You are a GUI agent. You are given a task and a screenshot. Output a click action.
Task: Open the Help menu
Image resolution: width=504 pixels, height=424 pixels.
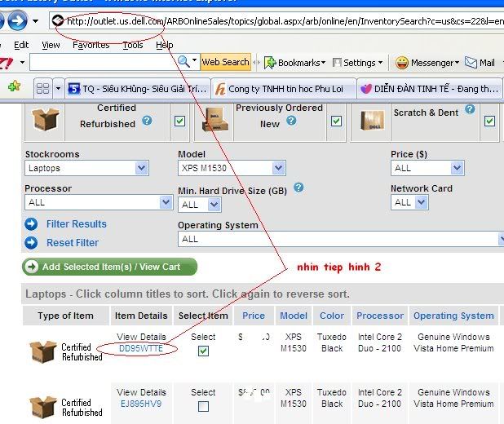(165, 45)
